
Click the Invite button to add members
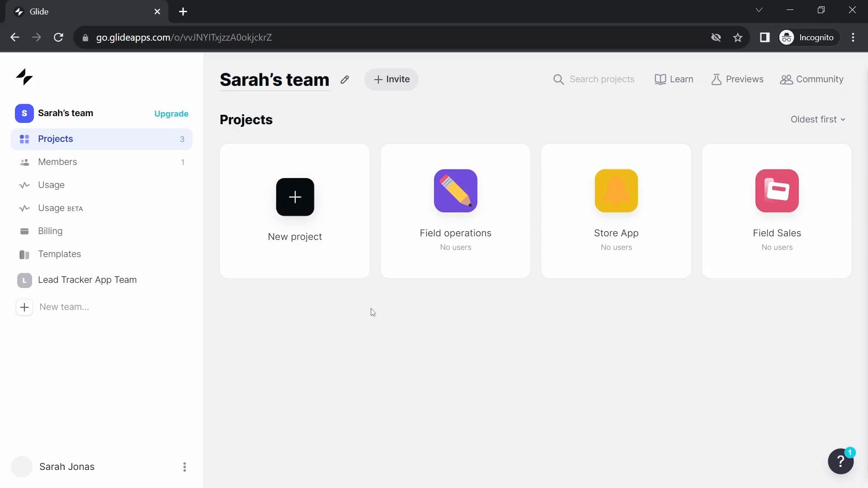(391, 79)
